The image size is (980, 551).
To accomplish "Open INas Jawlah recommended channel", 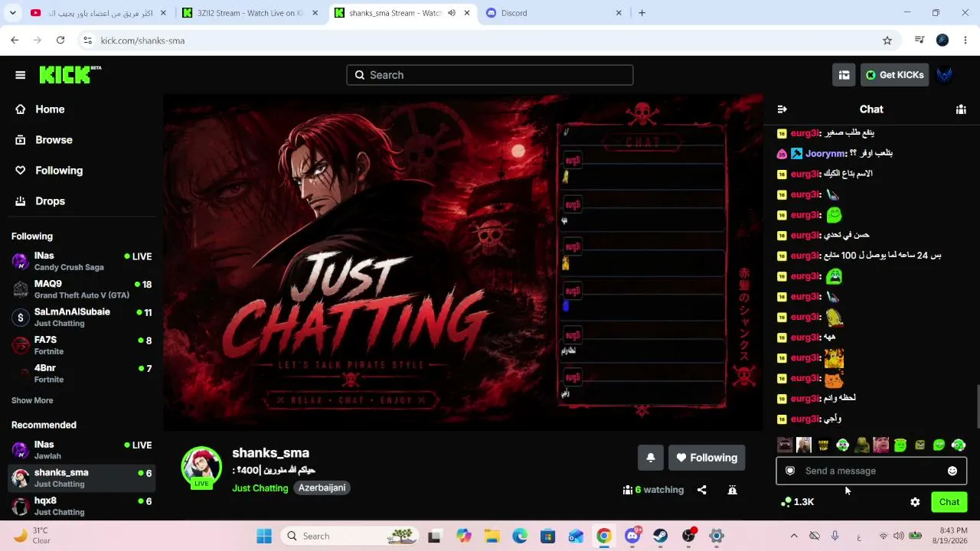I will [82, 450].
